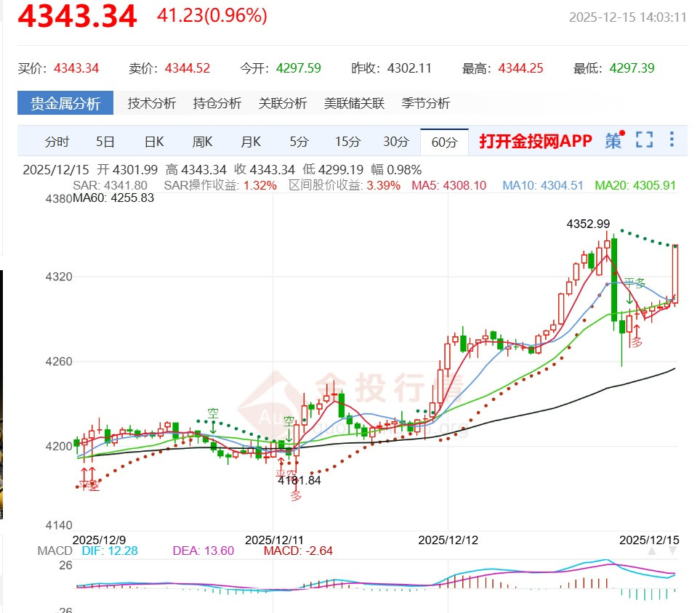Viewport: 700px width, 613px height.
Task: Switch to the 15分 interval
Action: (x=346, y=142)
